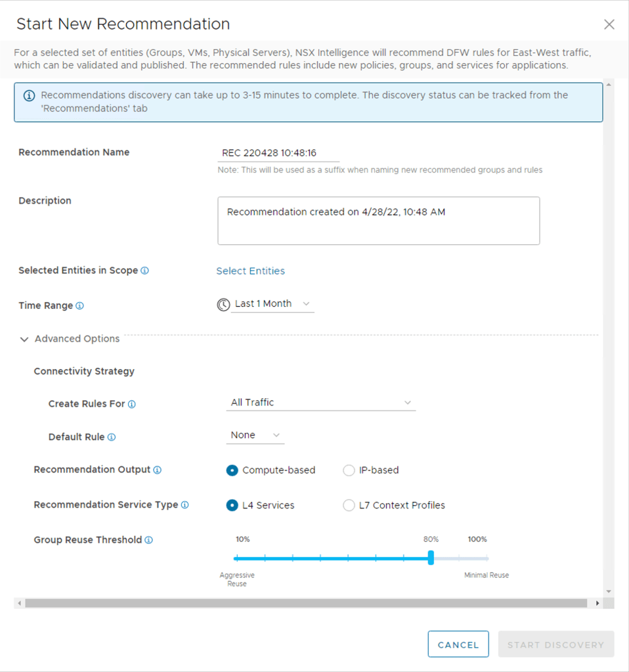Choose L7 Context Profiles radio button
The width and height of the screenshot is (629, 672).
(349, 505)
